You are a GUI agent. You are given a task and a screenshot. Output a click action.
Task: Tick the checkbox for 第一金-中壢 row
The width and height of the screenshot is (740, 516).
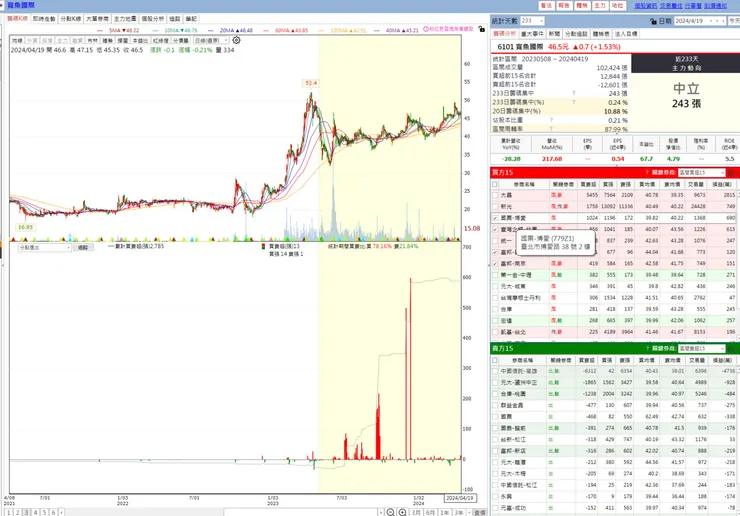point(495,275)
